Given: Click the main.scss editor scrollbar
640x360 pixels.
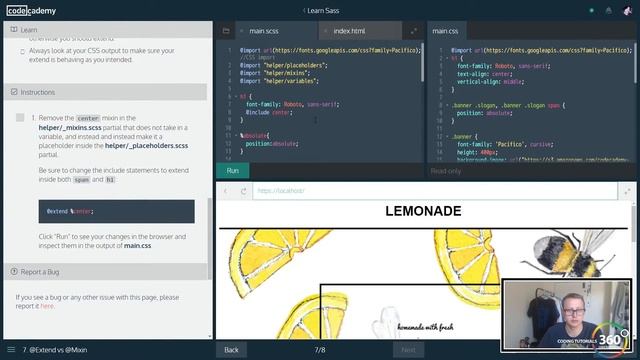Looking at the screenshot, I should (422, 62).
